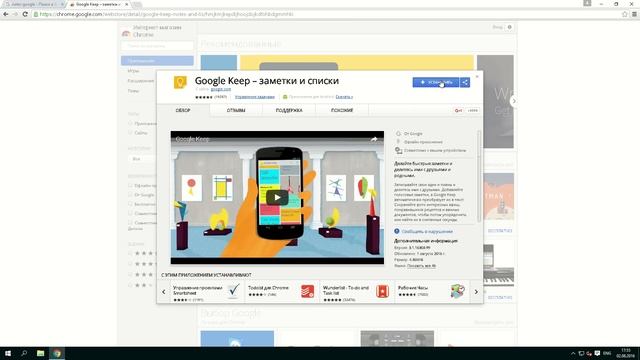Click the Chrome Web Store logo
The image size is (640, 360).
[x=126, y=33]
